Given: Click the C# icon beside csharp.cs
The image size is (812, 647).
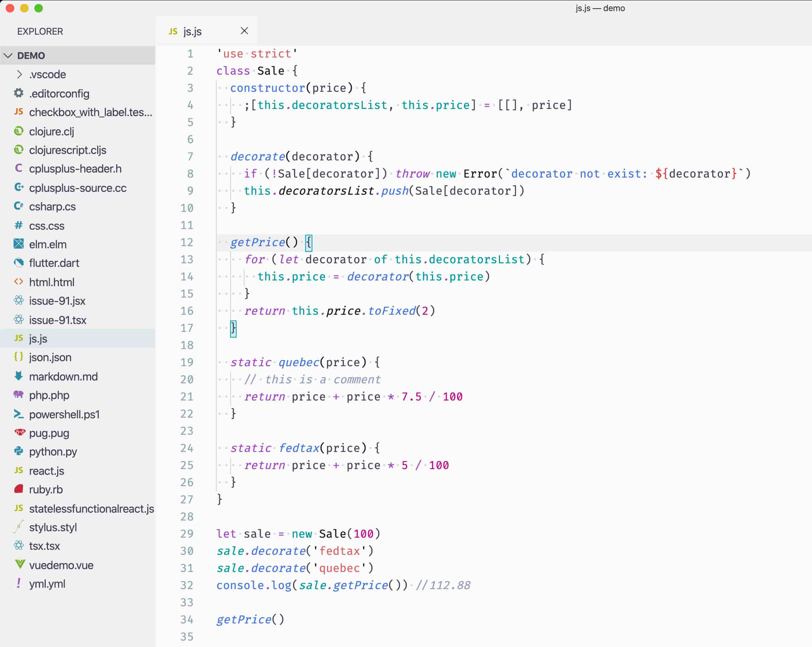Looking at the screenshot, I should tap(19, 206).
